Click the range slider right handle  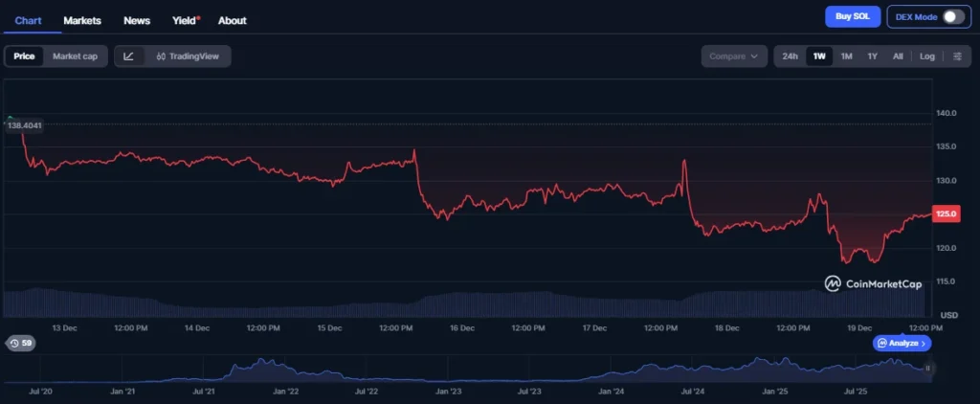tap(927, 369)
